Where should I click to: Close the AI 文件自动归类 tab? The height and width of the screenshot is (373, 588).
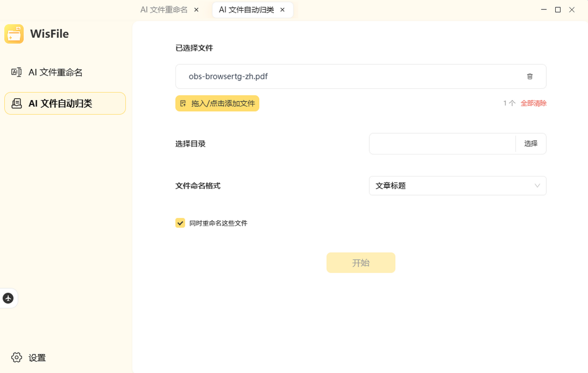coord(282,9)
